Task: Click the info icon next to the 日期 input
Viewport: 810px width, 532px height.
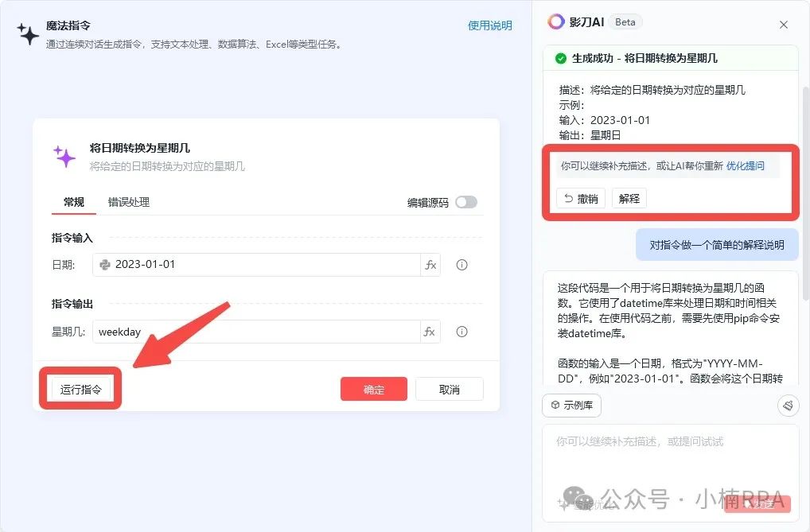Action: click(x=461, y=263)
